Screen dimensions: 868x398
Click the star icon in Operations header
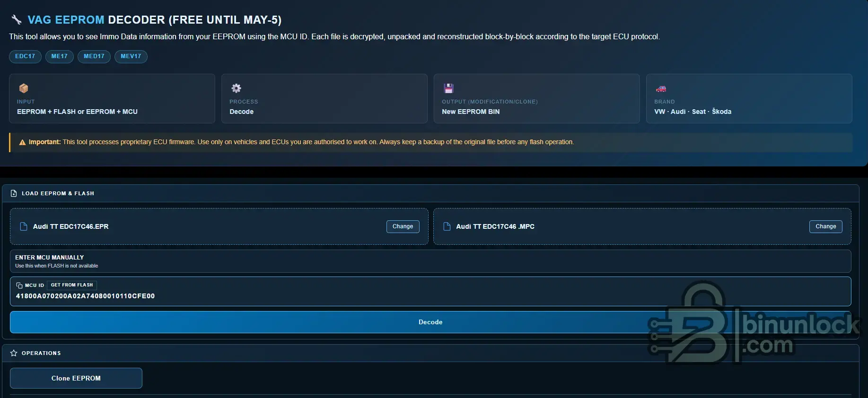click(14, 353)
